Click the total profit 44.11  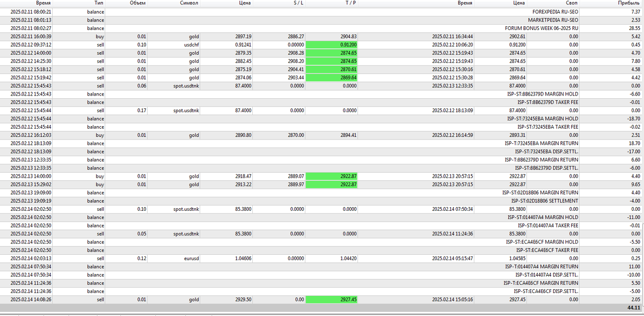pos(634,308)
